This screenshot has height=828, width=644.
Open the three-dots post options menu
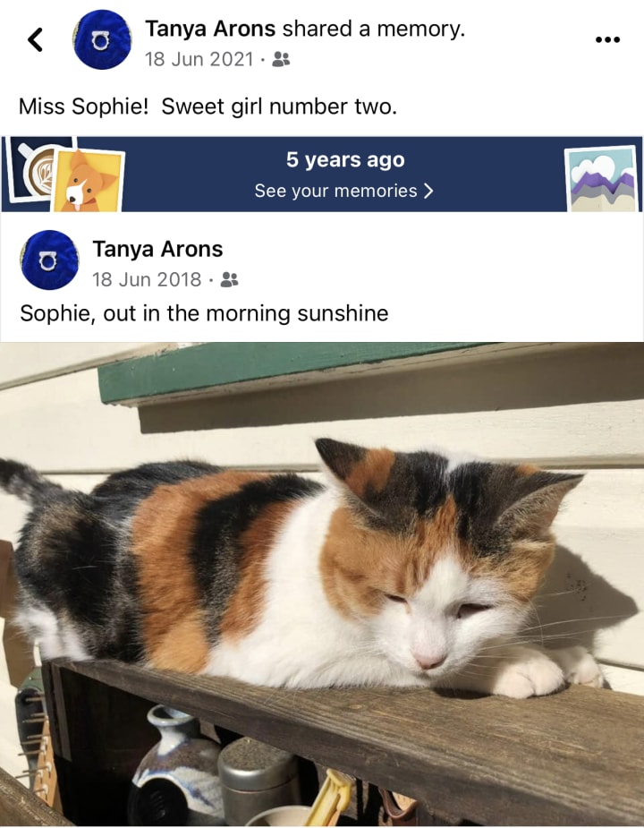coord(607,39)
